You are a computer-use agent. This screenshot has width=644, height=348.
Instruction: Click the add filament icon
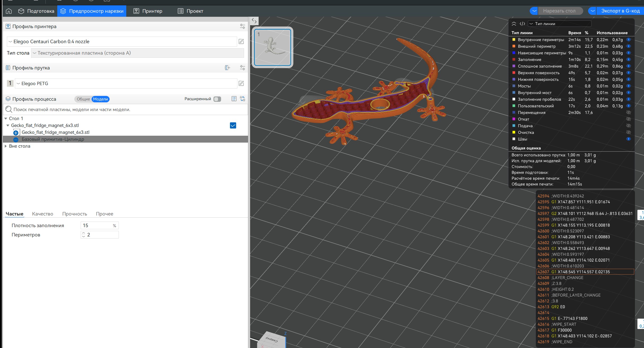pos(227,68)
